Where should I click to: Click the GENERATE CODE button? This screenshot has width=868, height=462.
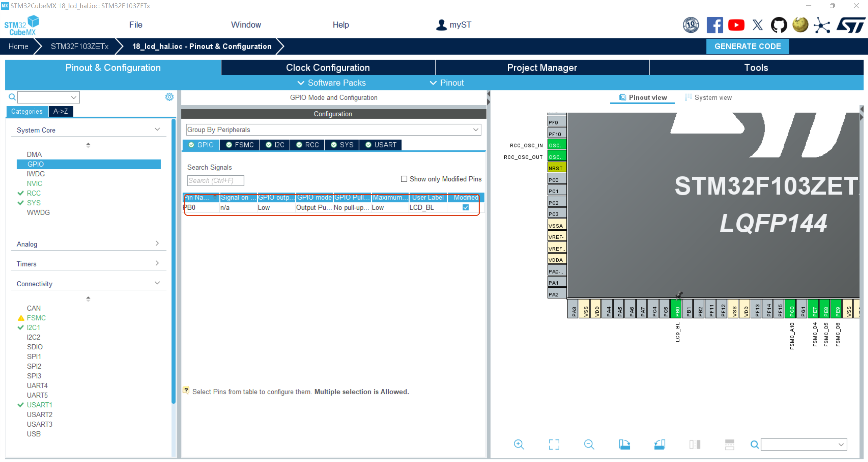pos(747,46)
